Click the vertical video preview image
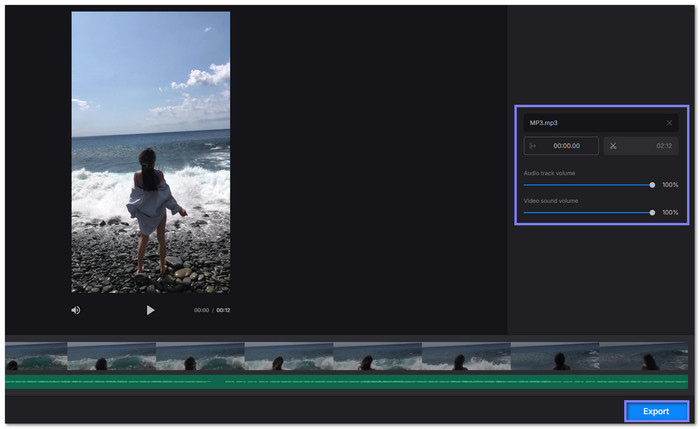700x429 pixels. pyautogui.click(x=151, y=152)
